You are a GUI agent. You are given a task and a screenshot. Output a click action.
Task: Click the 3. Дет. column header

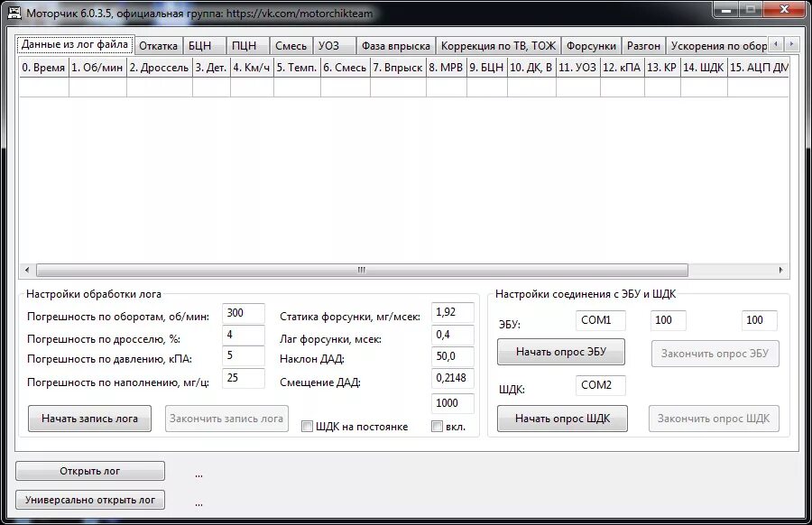tap(211, 68)
